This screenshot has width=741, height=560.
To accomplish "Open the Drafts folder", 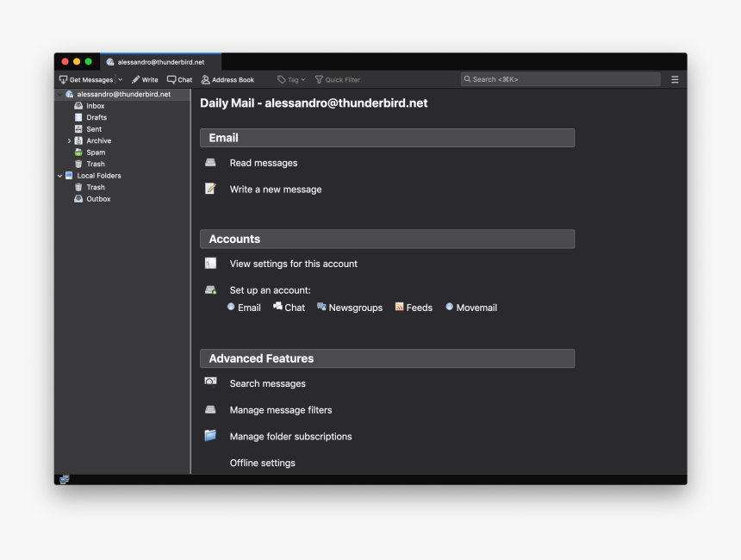I will [97, 117].
